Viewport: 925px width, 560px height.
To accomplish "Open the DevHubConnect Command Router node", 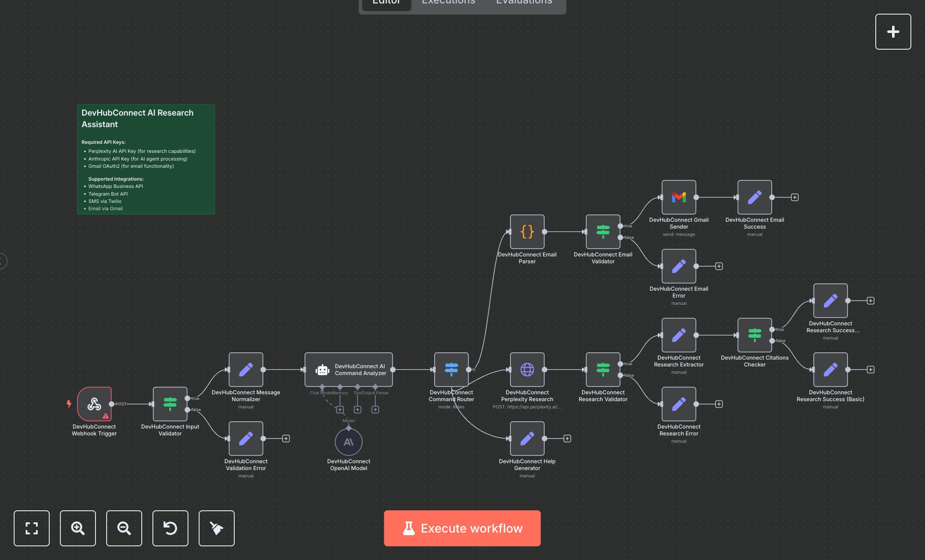I will tap(451, 369).
